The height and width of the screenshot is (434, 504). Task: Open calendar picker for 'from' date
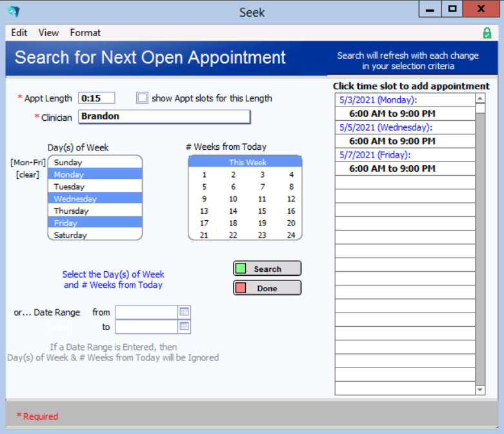pyautogui.click(x=184, y=312)
